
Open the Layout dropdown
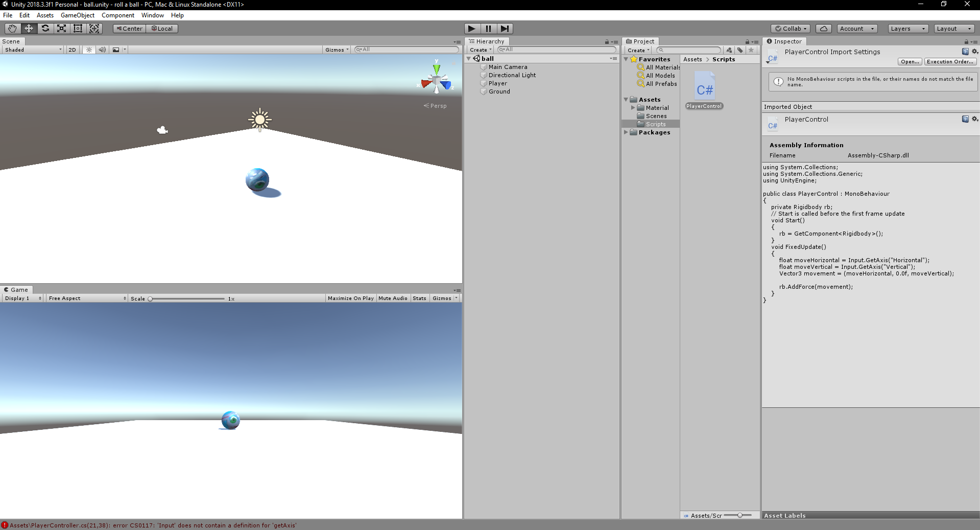(954, 29)
